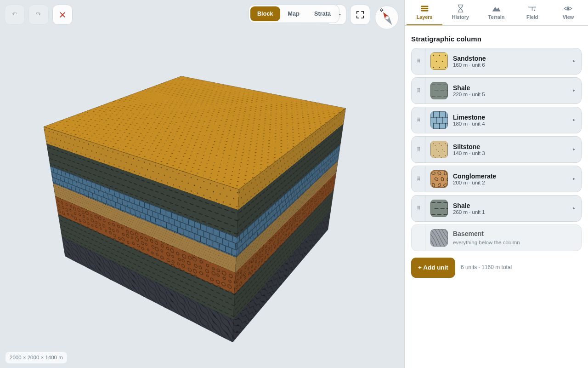Viewport: 588px width, 368px height.
Task: Grab the Siltstone drag handle
Action: click(x=418, y=149)
